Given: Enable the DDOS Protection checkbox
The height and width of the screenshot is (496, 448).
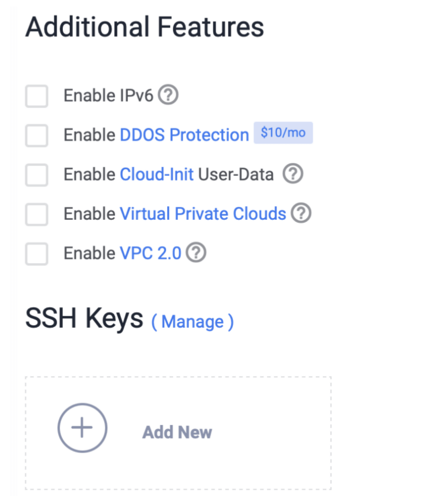Looking at the screenshot, I should pyautogui.click(x=36, y=135).
